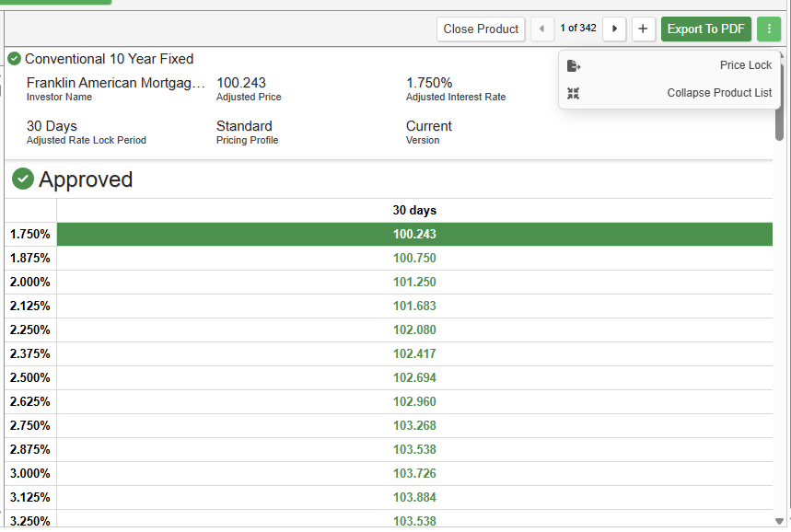The image size is (791, 532).
Task: Select the highlighted 100.243 price row
Action: [414, 234]
